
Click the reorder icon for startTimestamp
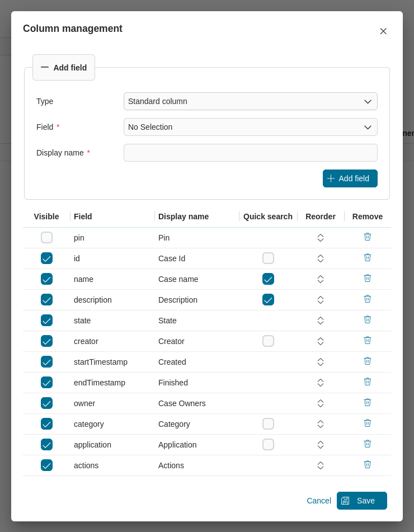point(320,361)
